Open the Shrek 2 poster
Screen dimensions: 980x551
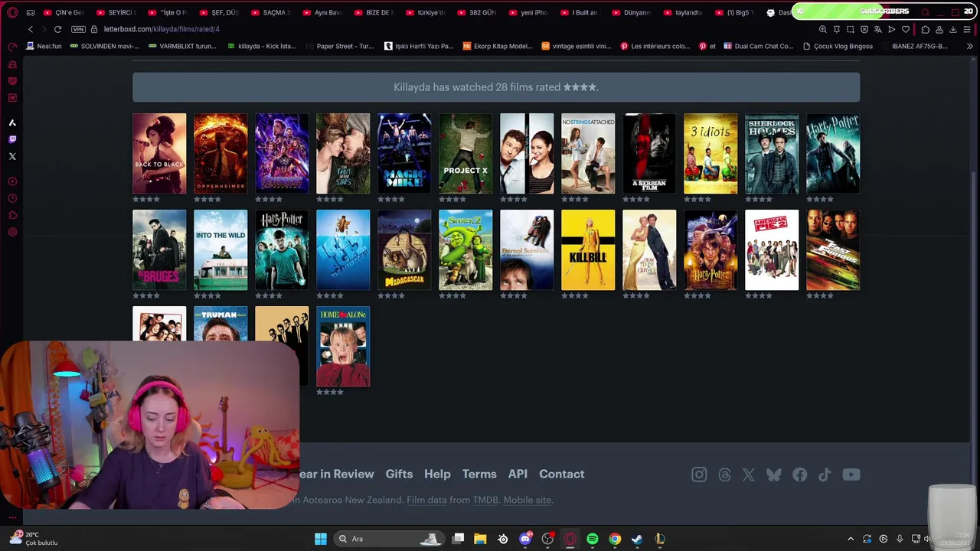[465, 250]
